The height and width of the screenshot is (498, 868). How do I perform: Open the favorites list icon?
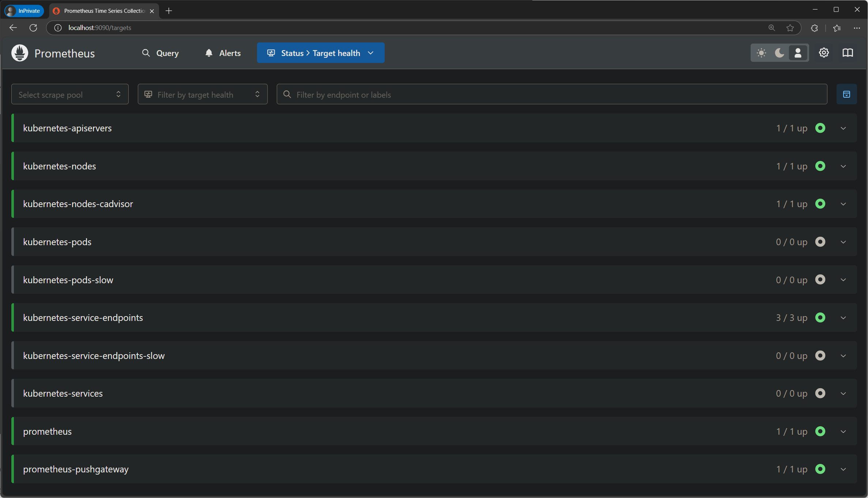[837, 28]
